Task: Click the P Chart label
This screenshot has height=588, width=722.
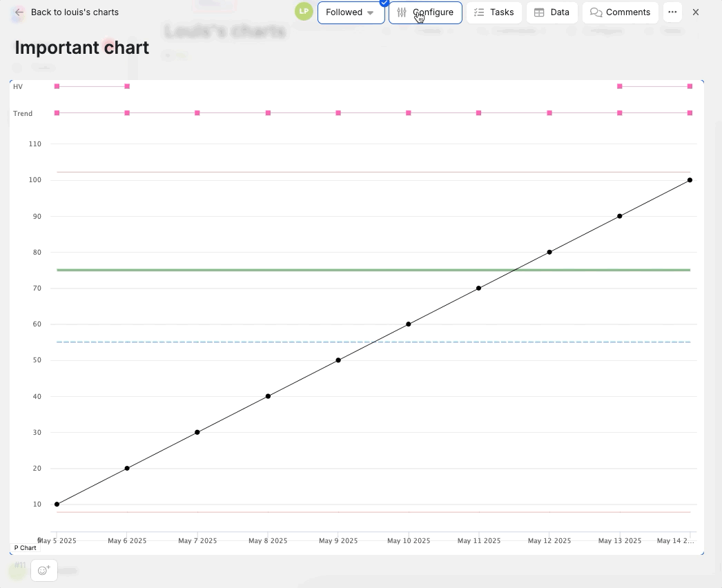Action: pos(25,548)
